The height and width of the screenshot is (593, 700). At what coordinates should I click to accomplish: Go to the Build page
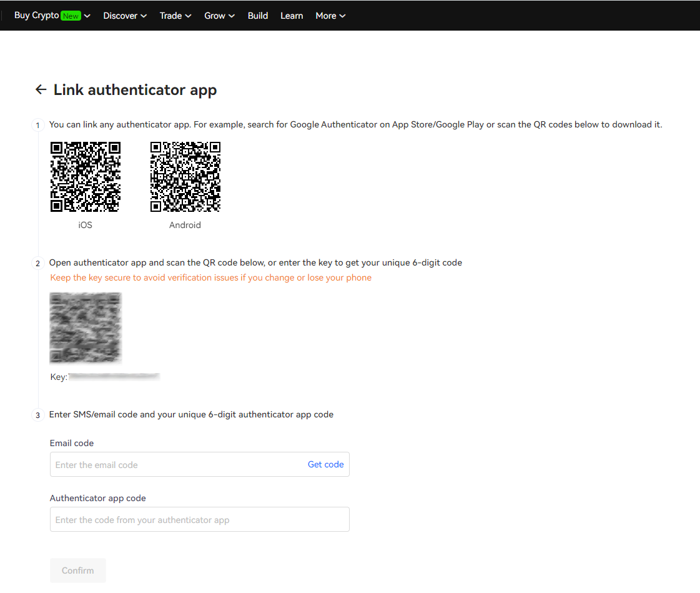point(258,16)
